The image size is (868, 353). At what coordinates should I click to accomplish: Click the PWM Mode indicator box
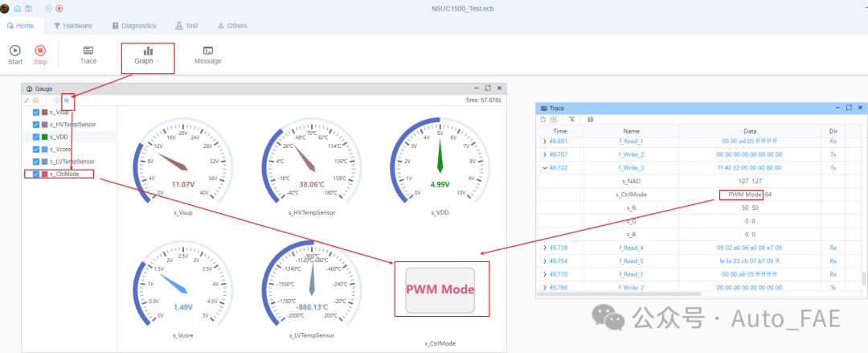click(x=440, y=289)
